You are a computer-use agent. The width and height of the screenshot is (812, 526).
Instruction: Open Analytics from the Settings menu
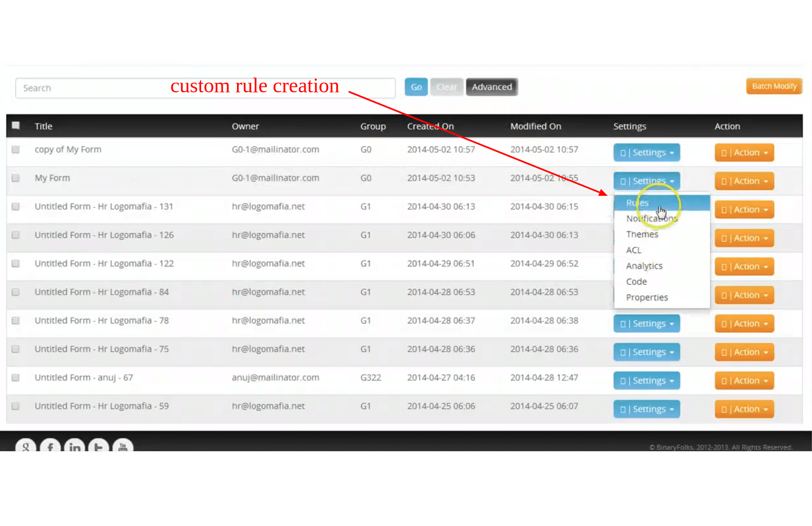coord(644,266)
